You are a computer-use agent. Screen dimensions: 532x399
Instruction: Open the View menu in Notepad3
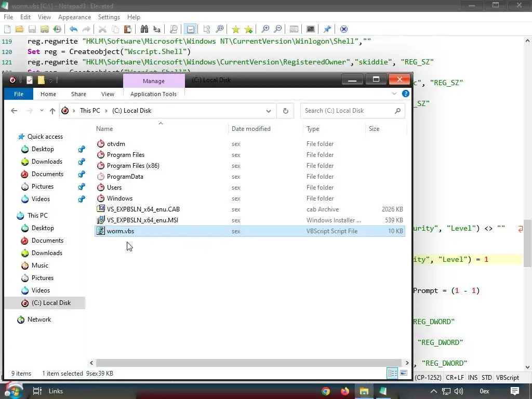coord(44,17)
